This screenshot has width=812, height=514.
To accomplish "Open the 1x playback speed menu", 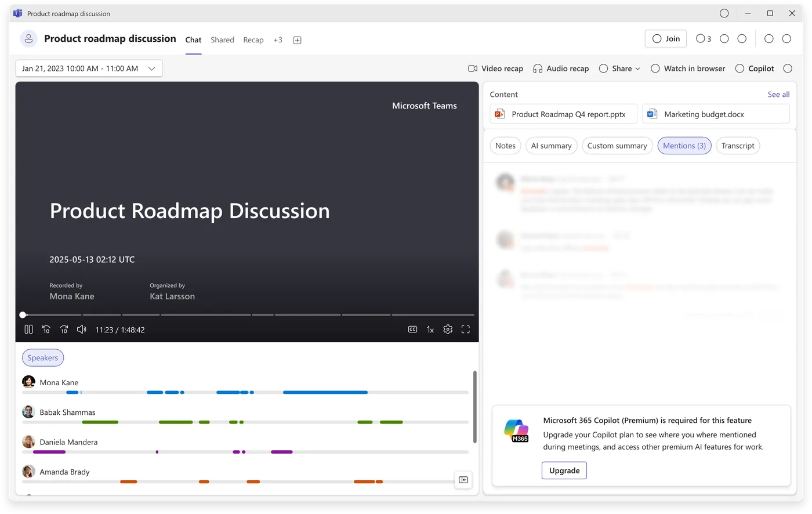I will [430, 330].
